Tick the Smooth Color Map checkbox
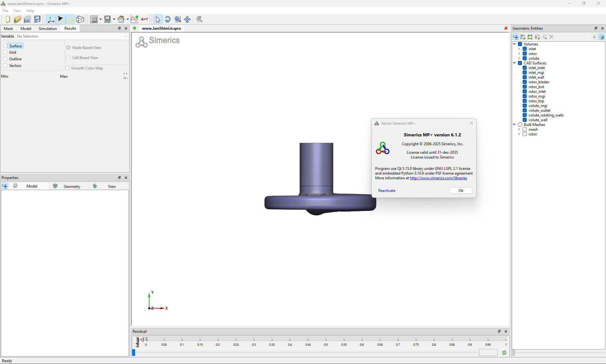The width and height of the screenshot is (606, 364). [68, 68]
